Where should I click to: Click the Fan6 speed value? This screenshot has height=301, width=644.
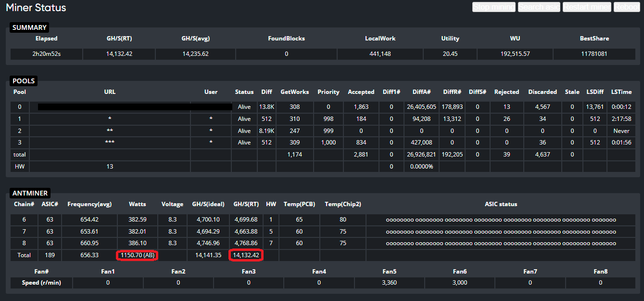point(459,283)
